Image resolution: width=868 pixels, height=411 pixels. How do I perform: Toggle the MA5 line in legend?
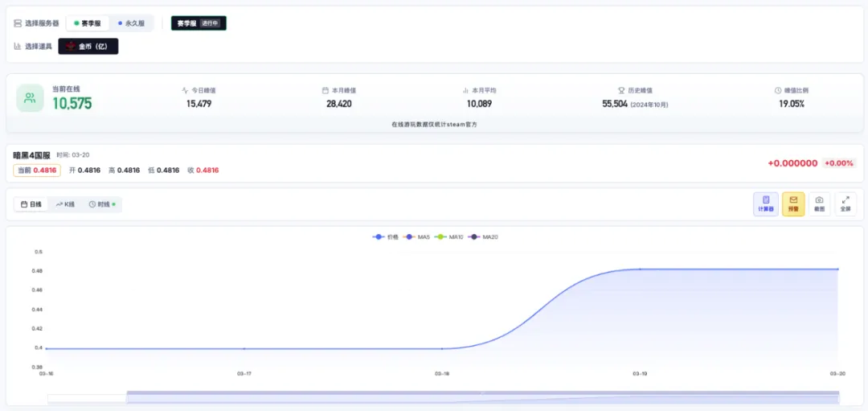click(418, 237)
